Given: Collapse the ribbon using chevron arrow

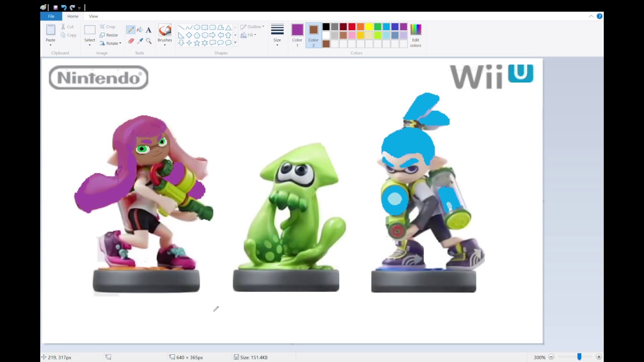Looking at the screenshot, I should [x=591, y=16].
